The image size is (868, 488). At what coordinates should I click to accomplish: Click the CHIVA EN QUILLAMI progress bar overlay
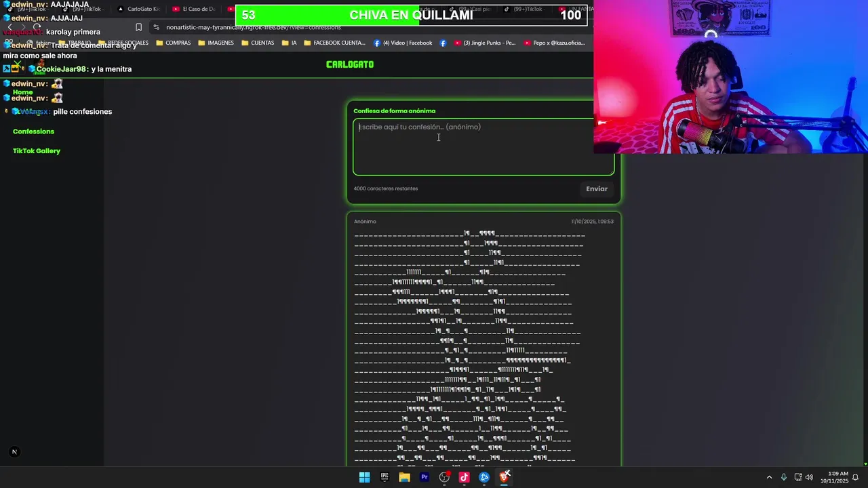tap(412, 15)
